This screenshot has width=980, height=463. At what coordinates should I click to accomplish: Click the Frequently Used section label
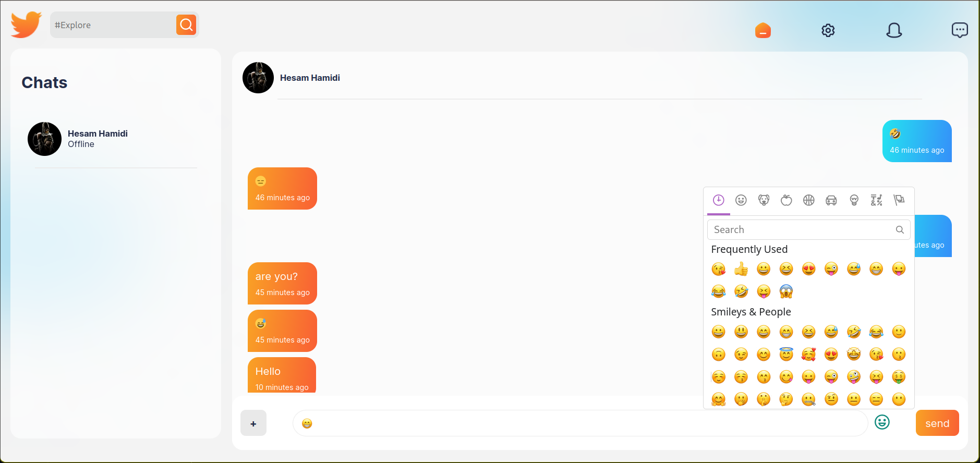(x=749, y=249)
